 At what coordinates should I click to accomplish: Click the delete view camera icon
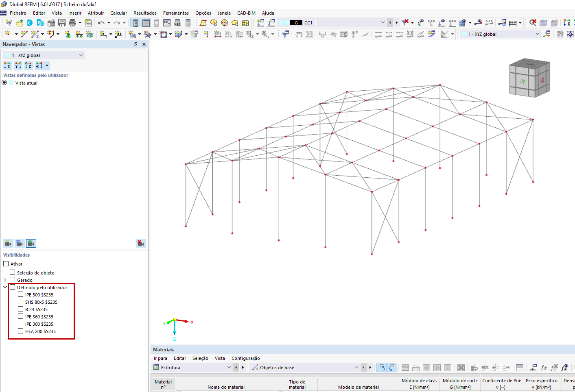click(140, 243)
